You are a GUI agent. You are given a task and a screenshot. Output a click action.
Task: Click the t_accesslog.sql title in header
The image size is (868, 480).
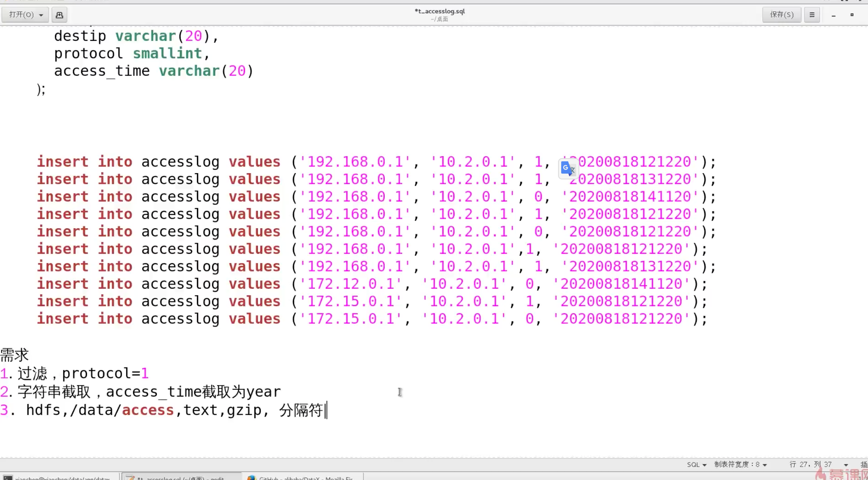[440, 11]
